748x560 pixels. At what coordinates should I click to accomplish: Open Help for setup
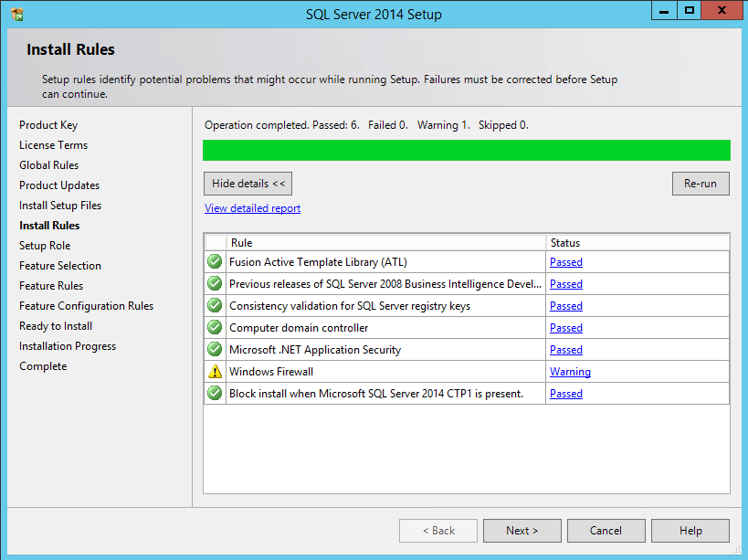tap(690, 531)
